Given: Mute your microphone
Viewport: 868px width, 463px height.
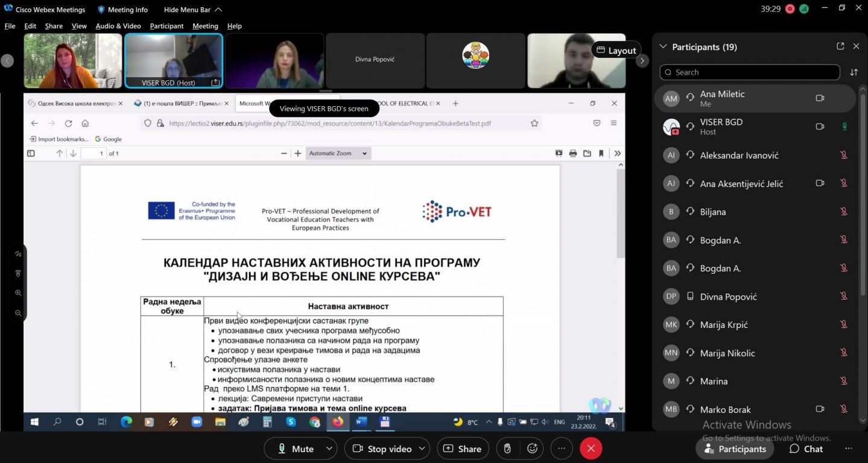Looking at the screenshot, I should [296, 449].
